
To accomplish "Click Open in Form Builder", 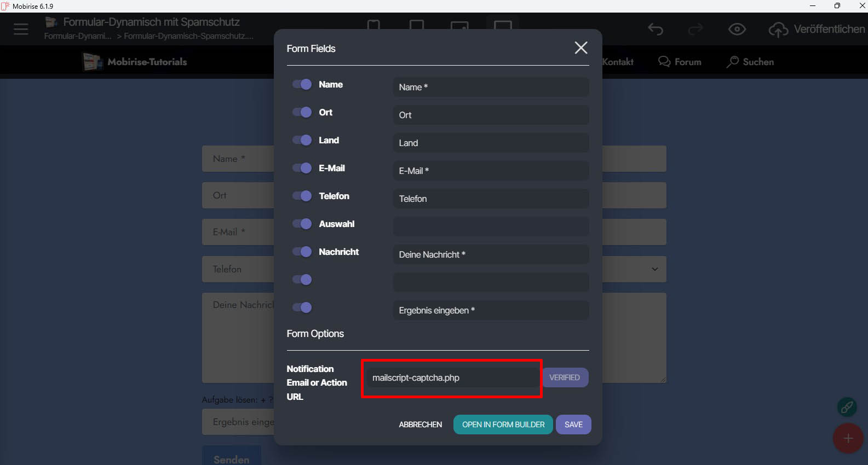I will (503, 425).
